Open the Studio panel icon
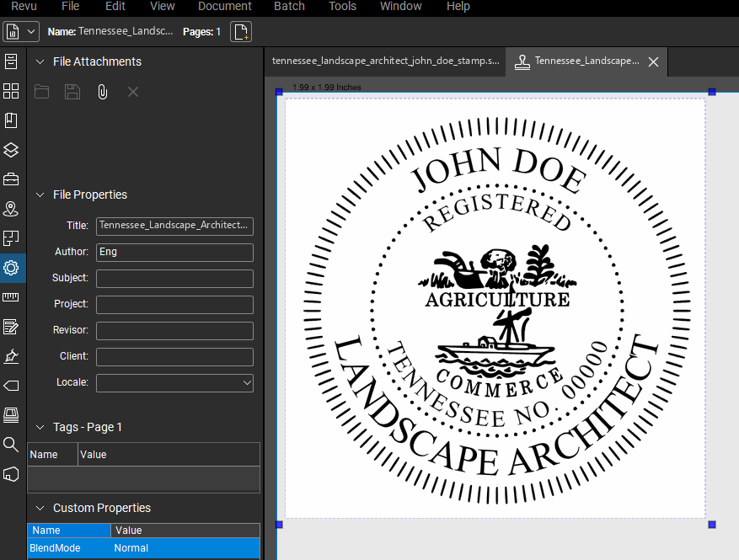This screenshot has width=739, height=560. coord(11,415)
